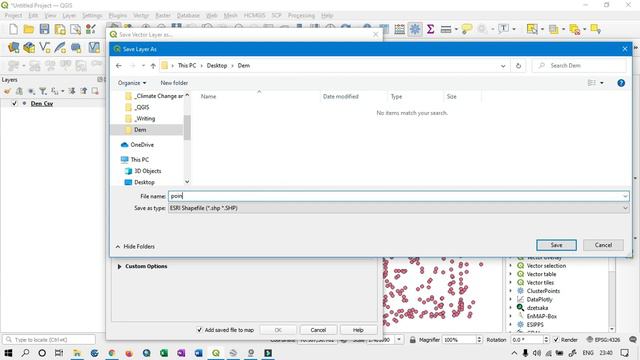Go back with the left arrow
Viewport: 640px width, 360px height.
119,65
